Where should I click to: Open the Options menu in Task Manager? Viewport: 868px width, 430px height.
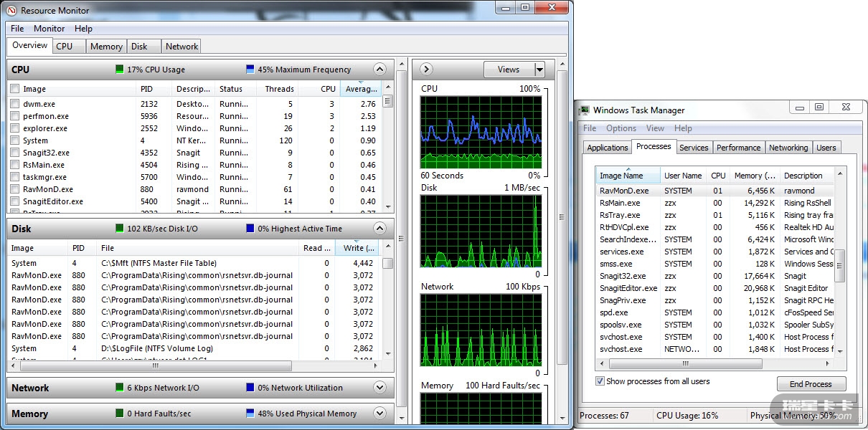tap(621, 128)
